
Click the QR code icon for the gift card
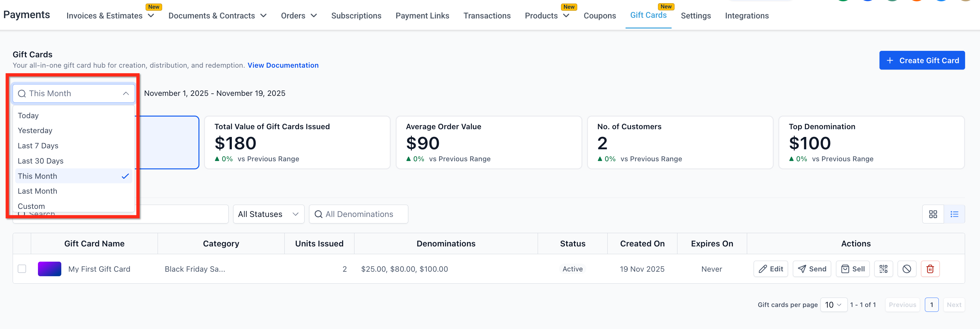(883, 269)
